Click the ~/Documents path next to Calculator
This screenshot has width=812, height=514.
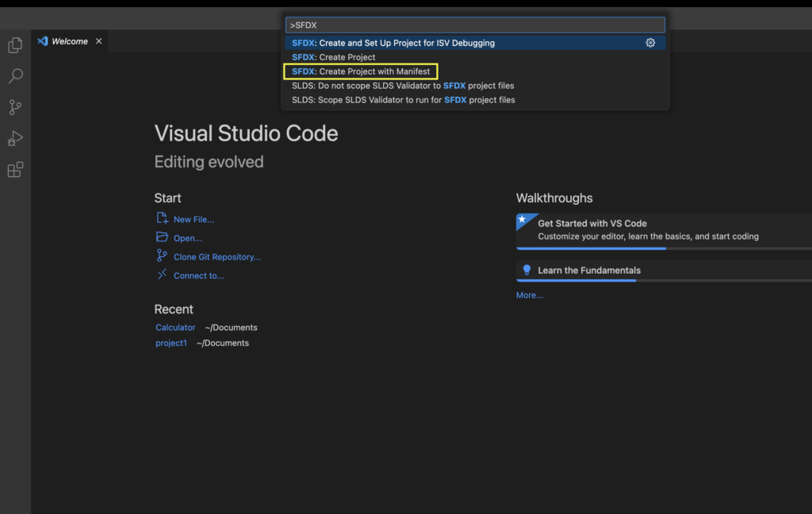[x=231, y=328]
